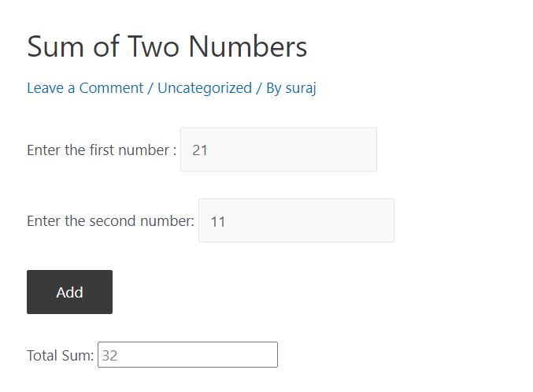Click the value 11 in second field
Screen dimensions: 533x392
218,221
